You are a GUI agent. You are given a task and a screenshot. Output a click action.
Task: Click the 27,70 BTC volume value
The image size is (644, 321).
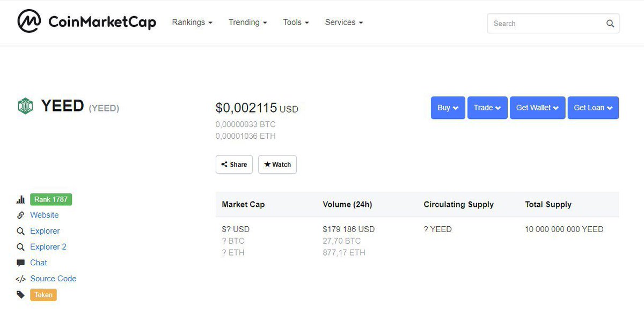tap(342, 241)
